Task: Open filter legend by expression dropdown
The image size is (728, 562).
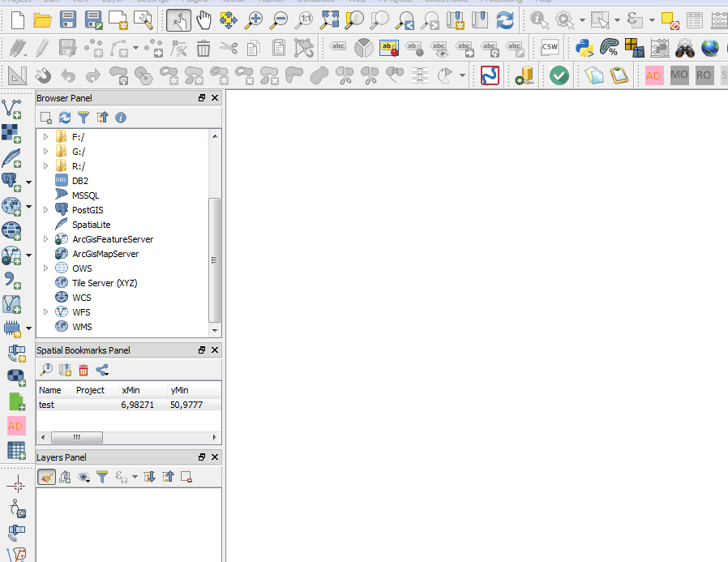Action: (x=135, y=477)
